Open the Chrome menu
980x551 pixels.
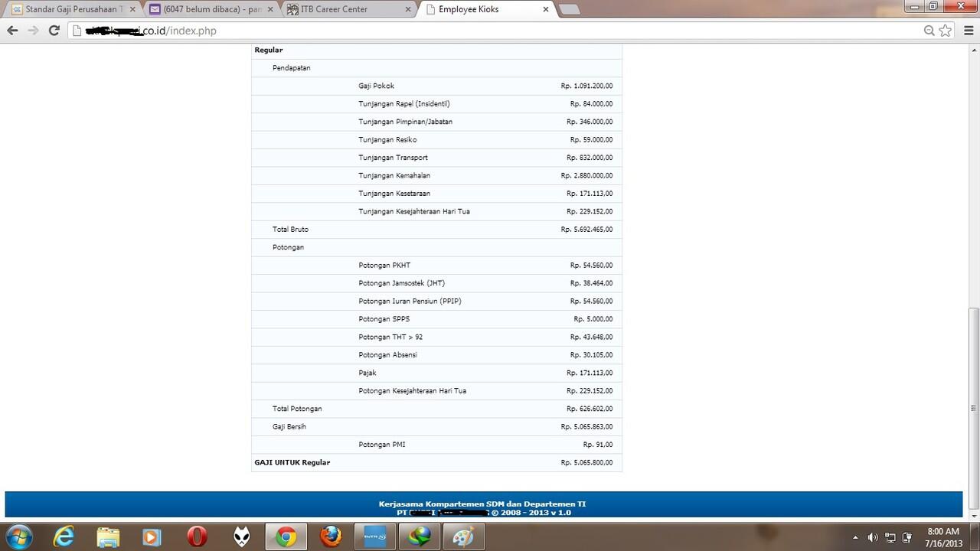click(969, 31)
